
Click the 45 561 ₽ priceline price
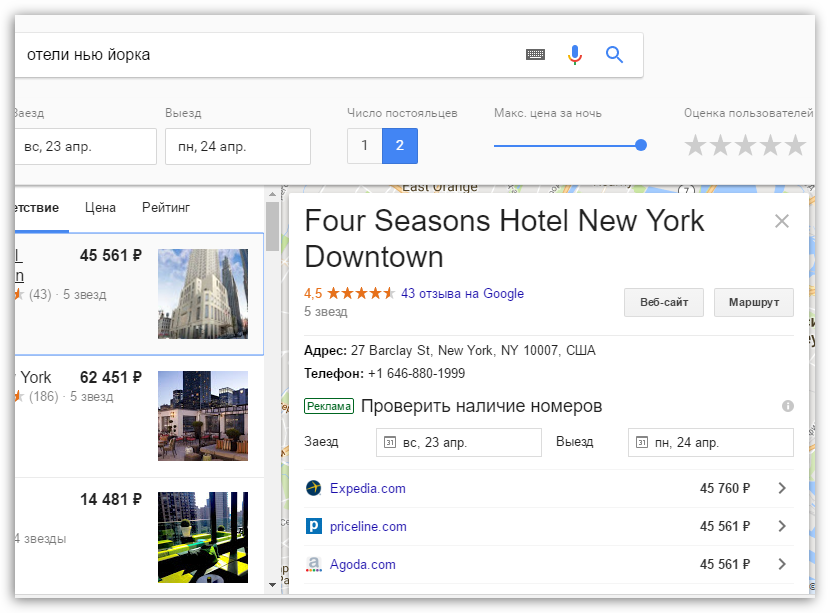pos(725,526)
